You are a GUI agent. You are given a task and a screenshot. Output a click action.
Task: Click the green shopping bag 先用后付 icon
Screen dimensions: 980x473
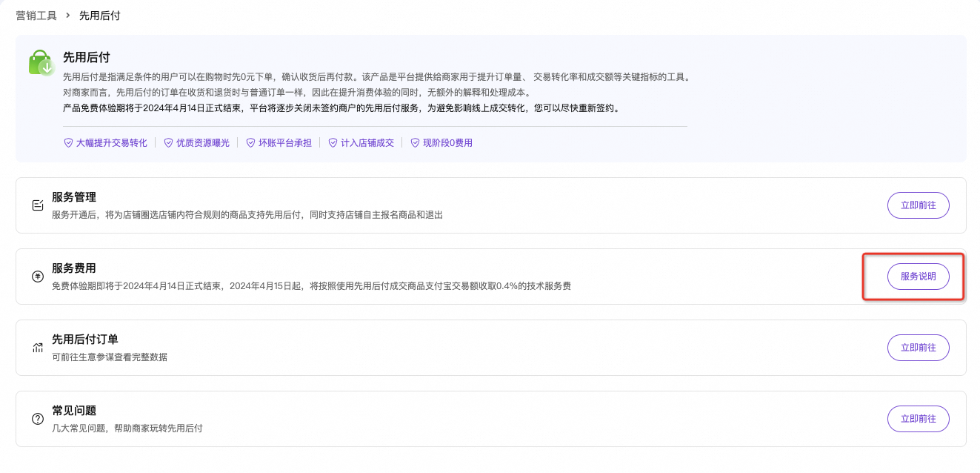(40, 62)
